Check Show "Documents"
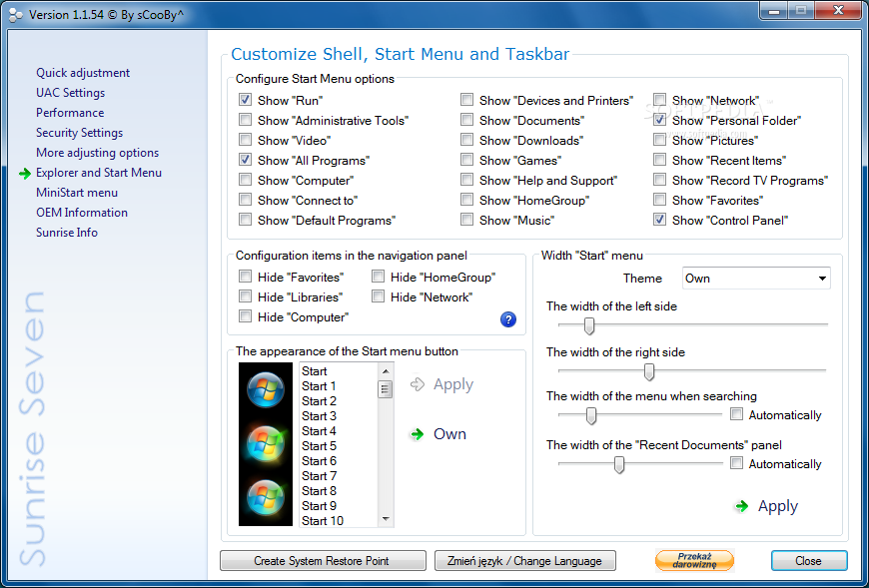The height and width of the screenshot is (588, 869). [x=466, y=120]
